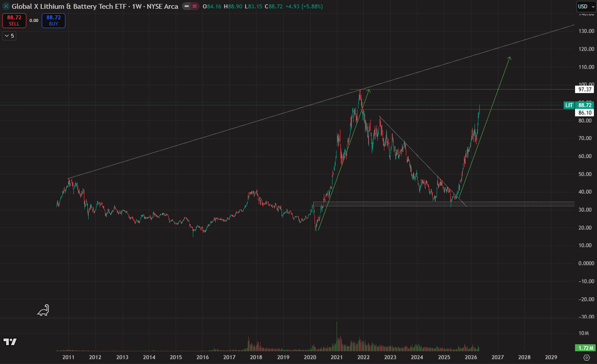
Task: Click the blue 88.72 BUY button
Action: pyautogui.click(x=53, y=20)
